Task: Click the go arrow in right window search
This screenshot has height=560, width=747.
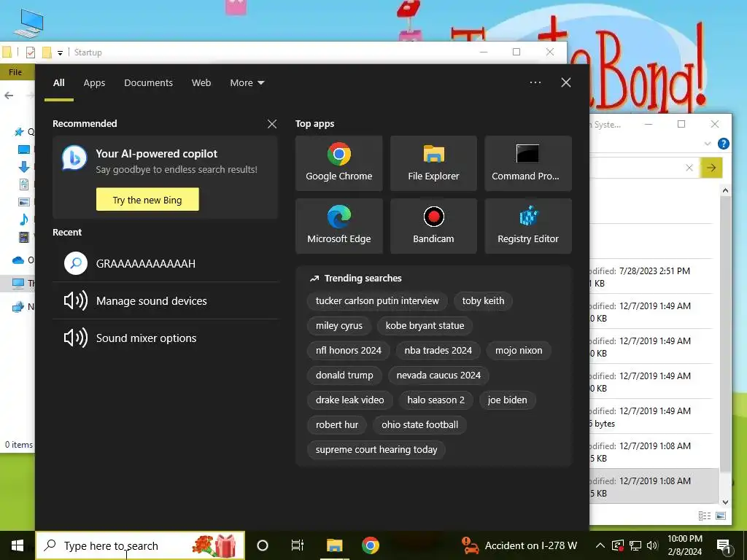Action: click(x=711, y=168)
